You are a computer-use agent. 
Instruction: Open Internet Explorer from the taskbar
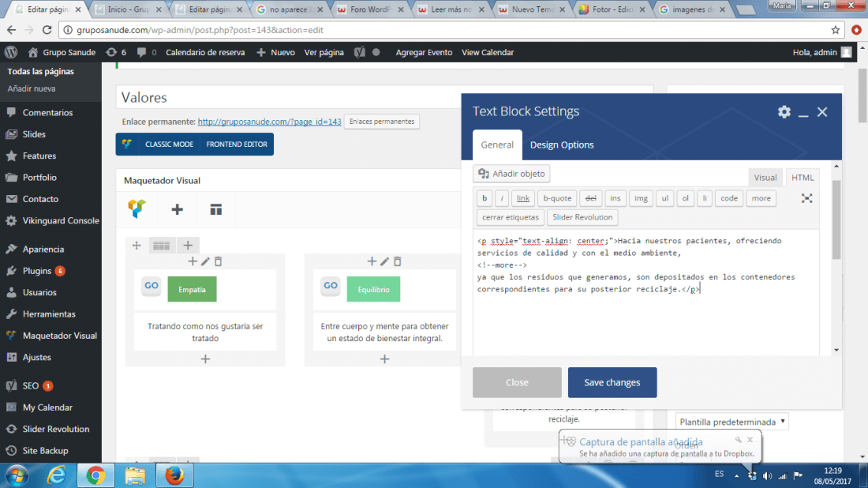(x=57, y=476)
